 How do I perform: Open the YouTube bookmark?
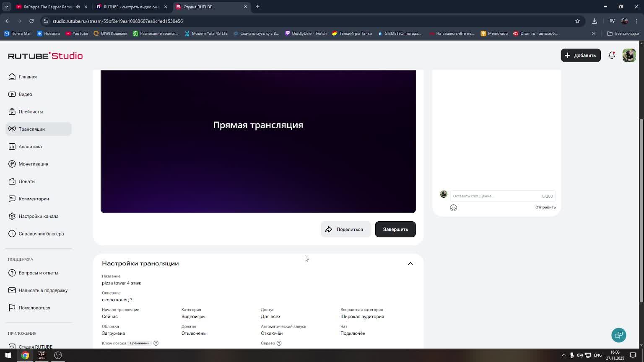pos(77,34)
